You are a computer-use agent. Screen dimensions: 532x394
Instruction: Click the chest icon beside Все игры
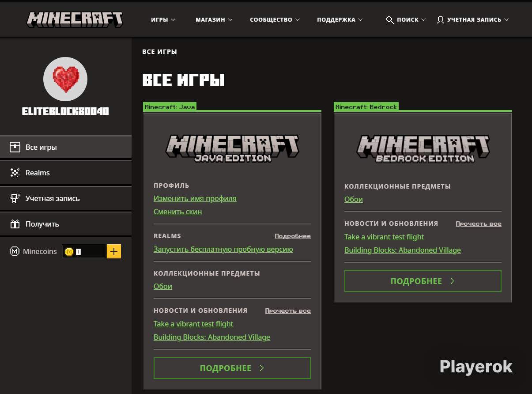click(15, 147)
